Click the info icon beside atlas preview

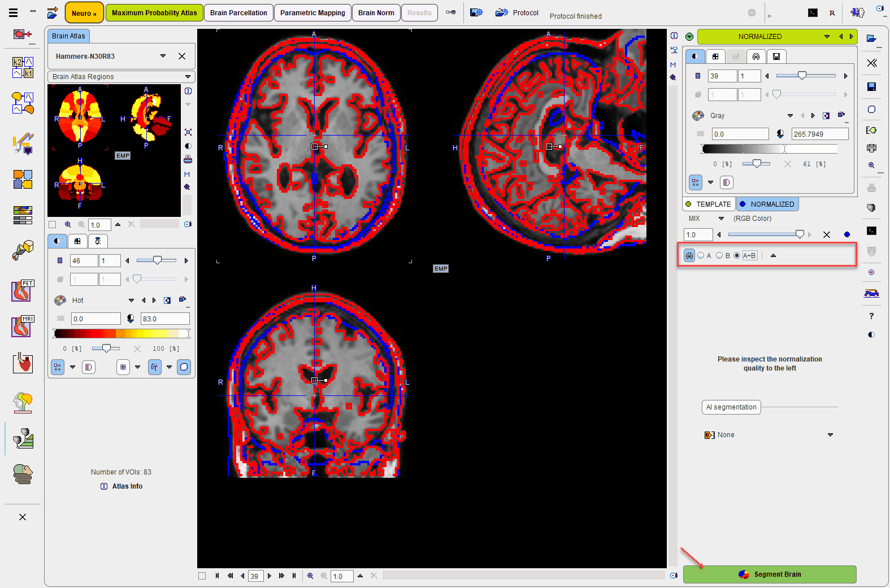[188, 91]
